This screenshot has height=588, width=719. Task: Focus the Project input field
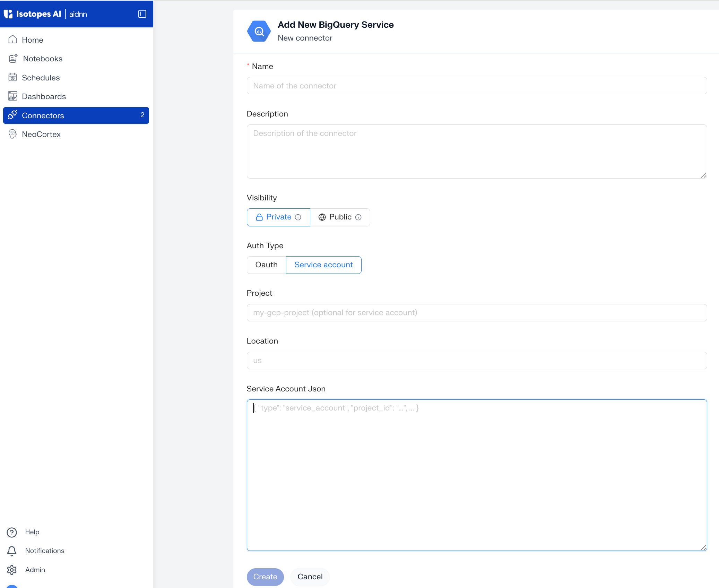(477, 313)
